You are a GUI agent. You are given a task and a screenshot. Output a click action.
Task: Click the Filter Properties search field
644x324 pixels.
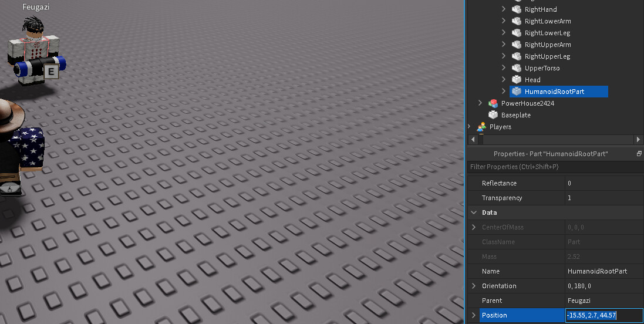pyautogui.click(x=555, y=167)
